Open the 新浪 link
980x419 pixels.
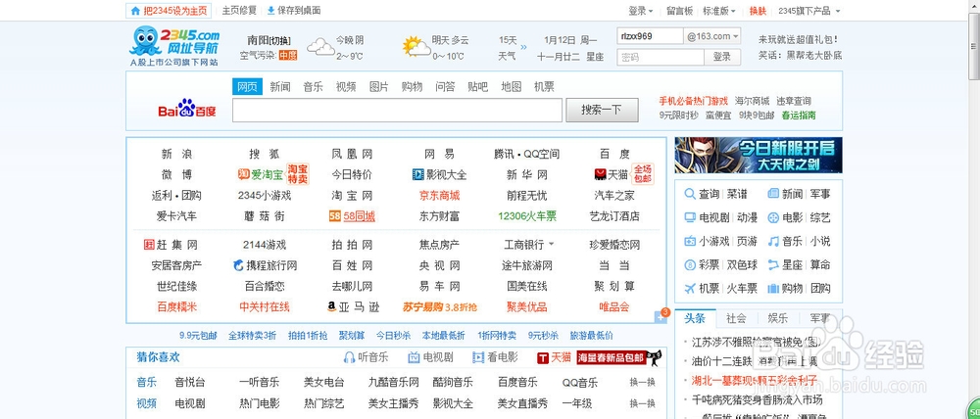(176, 154)
